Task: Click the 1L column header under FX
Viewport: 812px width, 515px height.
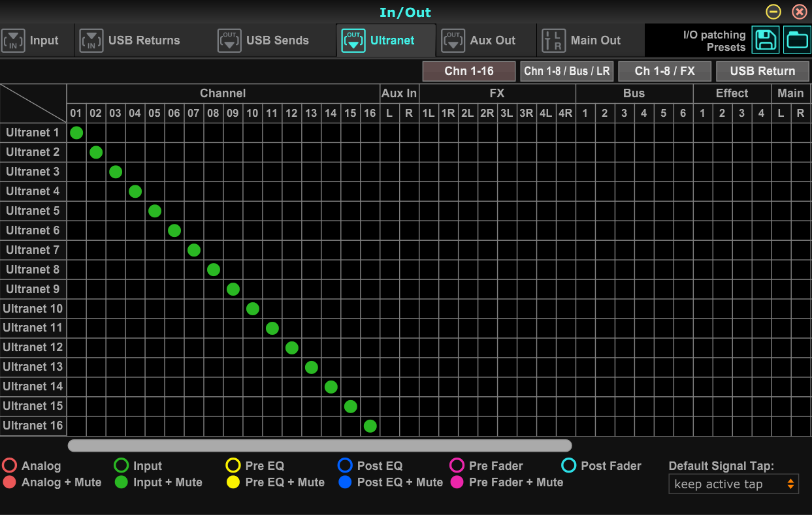Action: (x=429, y=113)
